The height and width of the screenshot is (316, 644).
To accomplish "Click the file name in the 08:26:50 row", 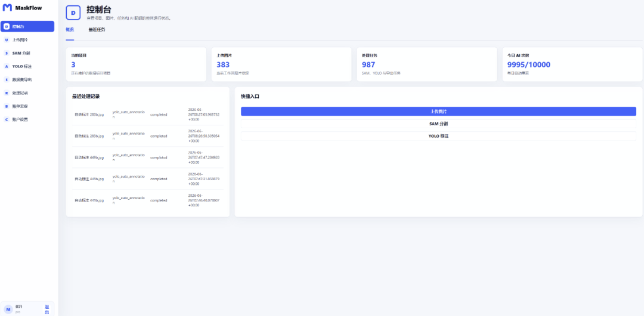I will click(89, 136).
